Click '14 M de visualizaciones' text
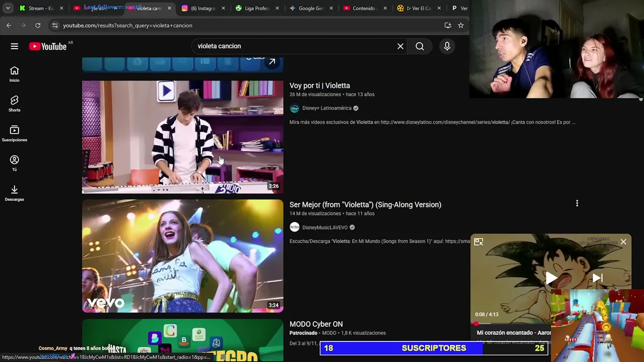 (x=315, y=214)
